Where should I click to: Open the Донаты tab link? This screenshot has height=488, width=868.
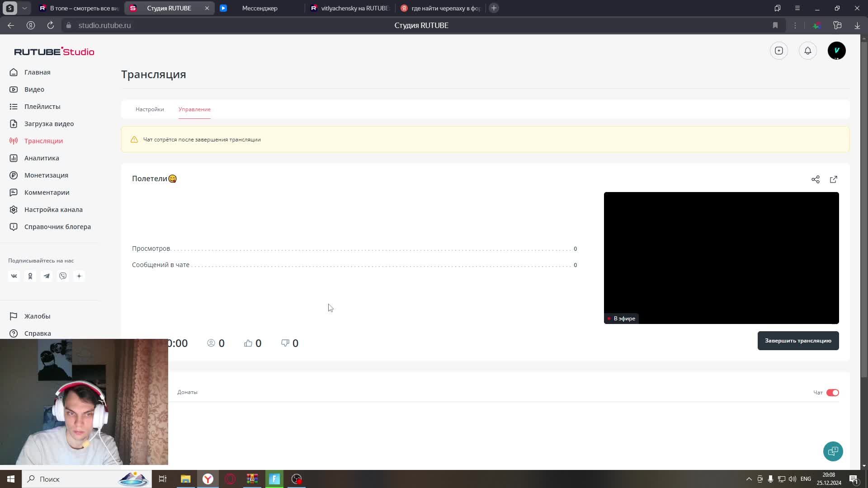pos(187,392)
